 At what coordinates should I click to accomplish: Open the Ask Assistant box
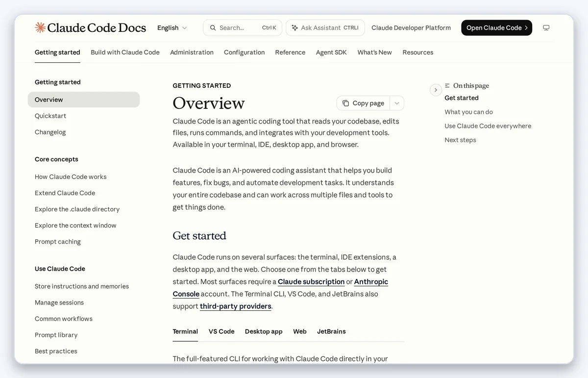325,28
